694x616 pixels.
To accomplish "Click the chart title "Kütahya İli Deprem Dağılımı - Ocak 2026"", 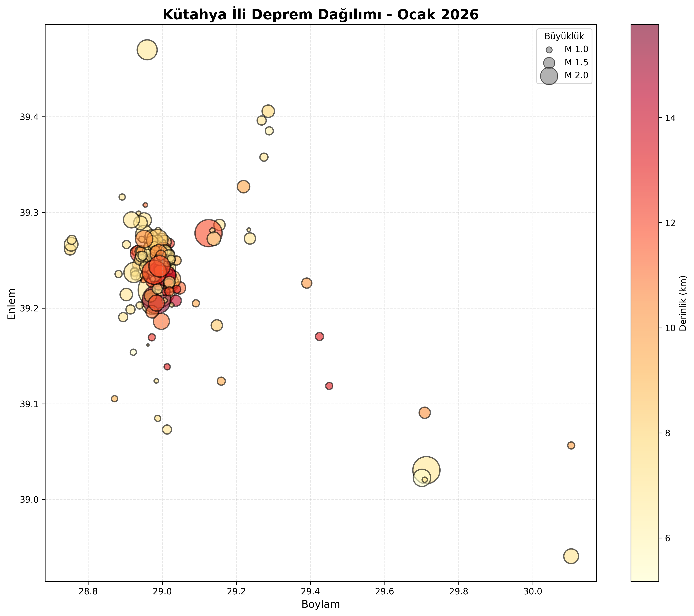I will tap(321, 15).
